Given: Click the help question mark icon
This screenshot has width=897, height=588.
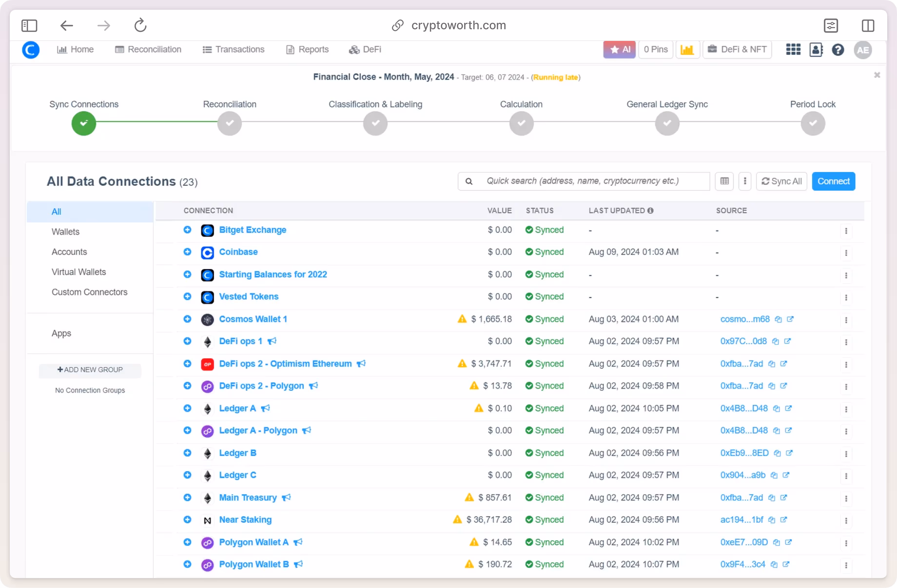Looking at the screenshot, I should (x=838, y=50).
